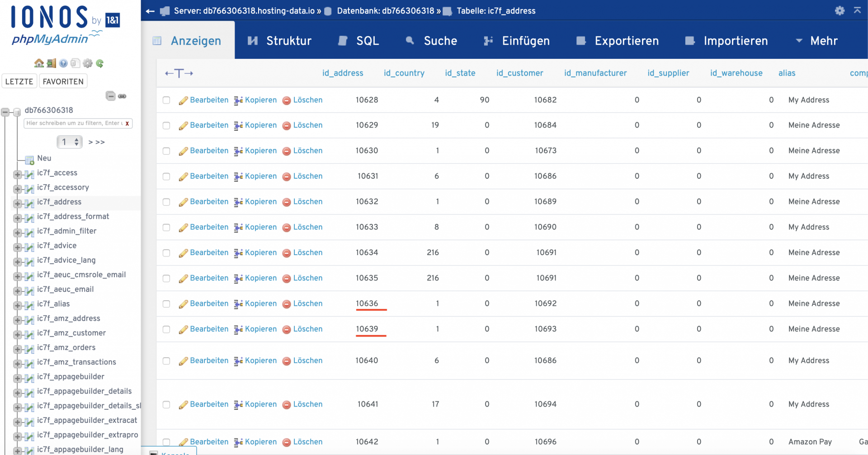Click the LETZTE button
This screenshot has height=455, width=868.
[x=19, y=81]
